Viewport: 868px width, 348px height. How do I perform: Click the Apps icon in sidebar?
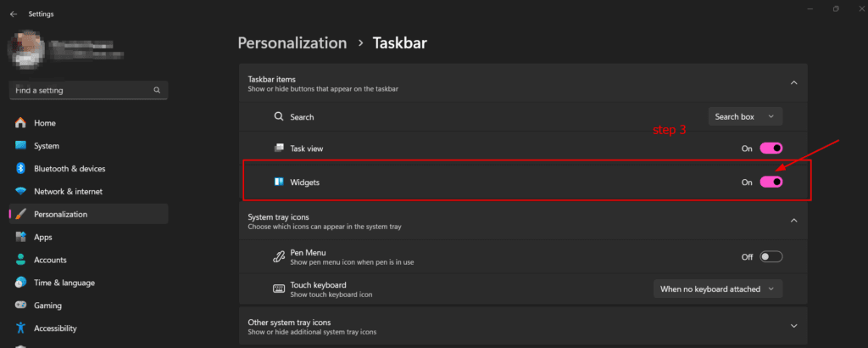coord(20,237)
